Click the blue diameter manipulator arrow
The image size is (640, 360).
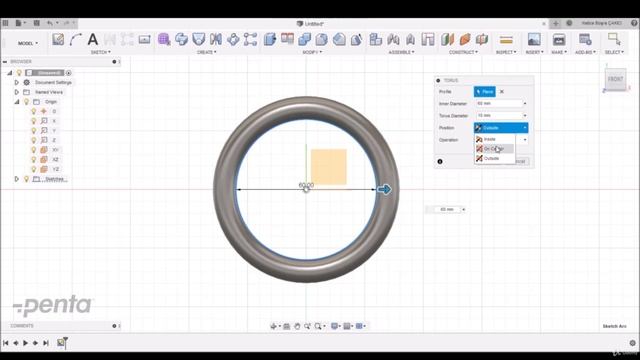pyautogui.click(x=384, y=189)
